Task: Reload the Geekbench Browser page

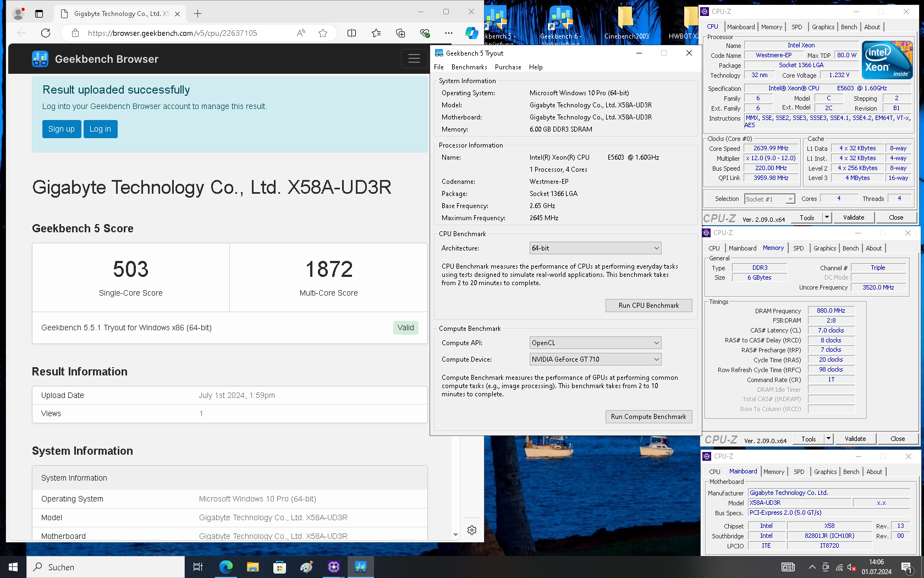Action: click(46, 33)
